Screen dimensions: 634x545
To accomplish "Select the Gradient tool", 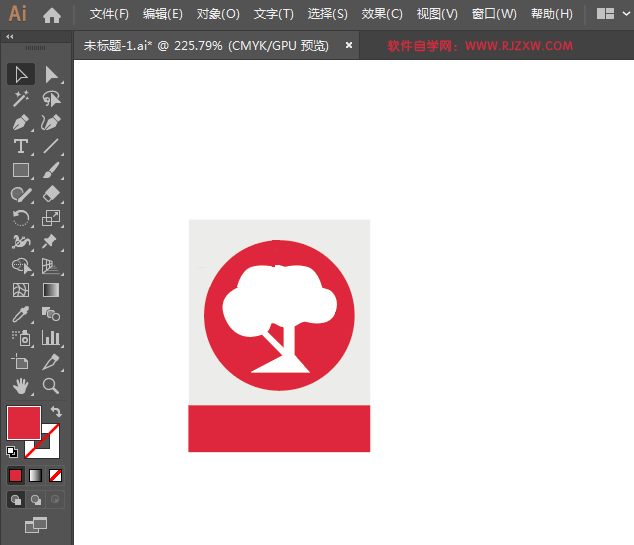I will pyautogui.click(x=51, y=290).
